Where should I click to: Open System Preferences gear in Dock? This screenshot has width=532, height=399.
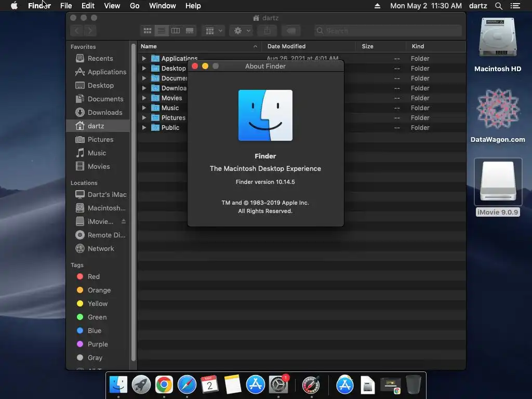278,384
